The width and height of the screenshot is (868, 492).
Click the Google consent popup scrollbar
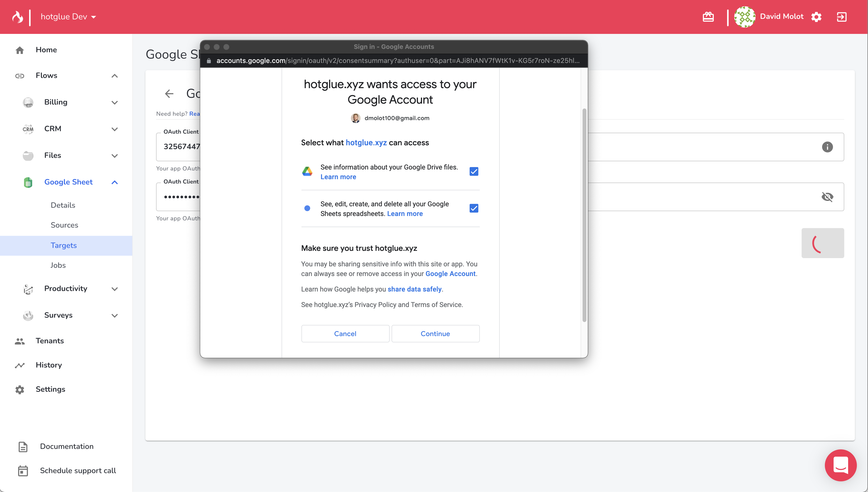584,215
